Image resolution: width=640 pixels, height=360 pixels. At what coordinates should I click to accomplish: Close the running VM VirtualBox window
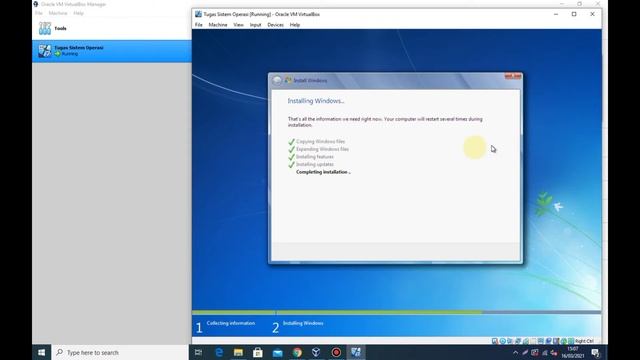click(x=592, y=14)
